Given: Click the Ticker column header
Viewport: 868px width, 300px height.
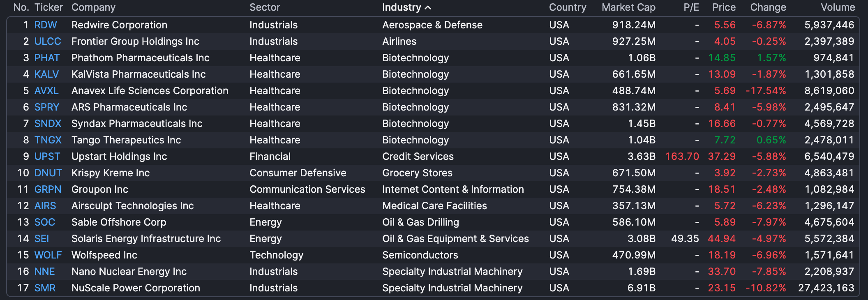Looking at the screenshot, I should 48,7.
